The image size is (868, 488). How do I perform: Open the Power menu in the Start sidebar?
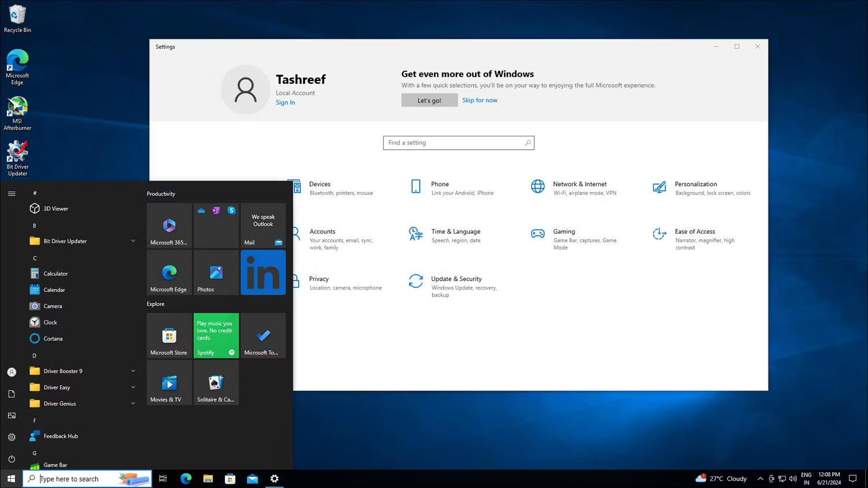click(x=12, y=459)
